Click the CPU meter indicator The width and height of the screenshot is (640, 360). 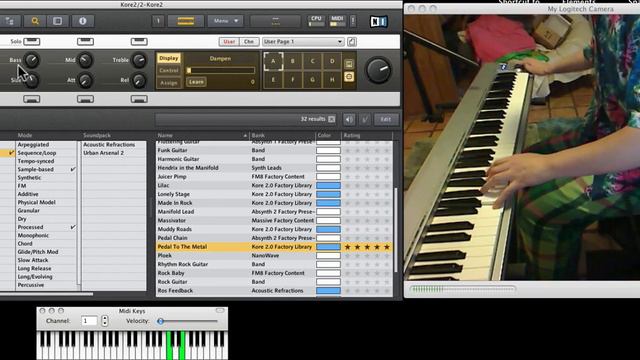tap(316, 21)
